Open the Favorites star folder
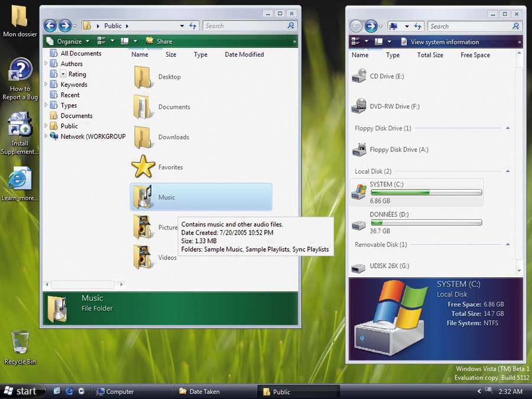Viewport: 532px width, 399px height. [x=143, y=167]
